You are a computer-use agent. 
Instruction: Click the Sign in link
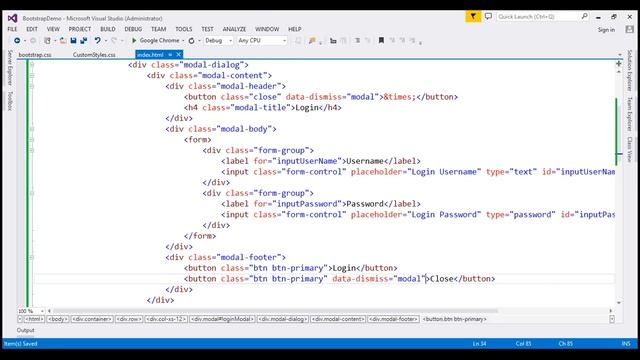(x=606, y=29)
